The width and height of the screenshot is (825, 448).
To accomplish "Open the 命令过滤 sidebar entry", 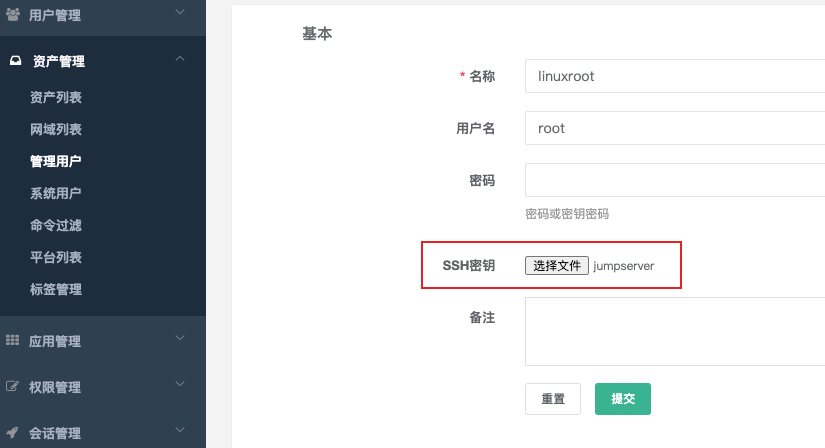I will coord(56,225).
